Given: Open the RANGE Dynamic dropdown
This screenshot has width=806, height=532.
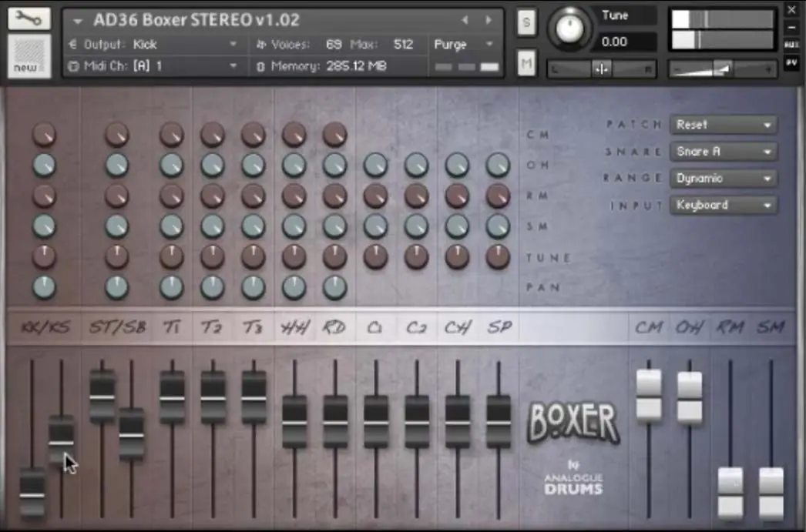Looking at the screenshot, I should tap(724, 178).
